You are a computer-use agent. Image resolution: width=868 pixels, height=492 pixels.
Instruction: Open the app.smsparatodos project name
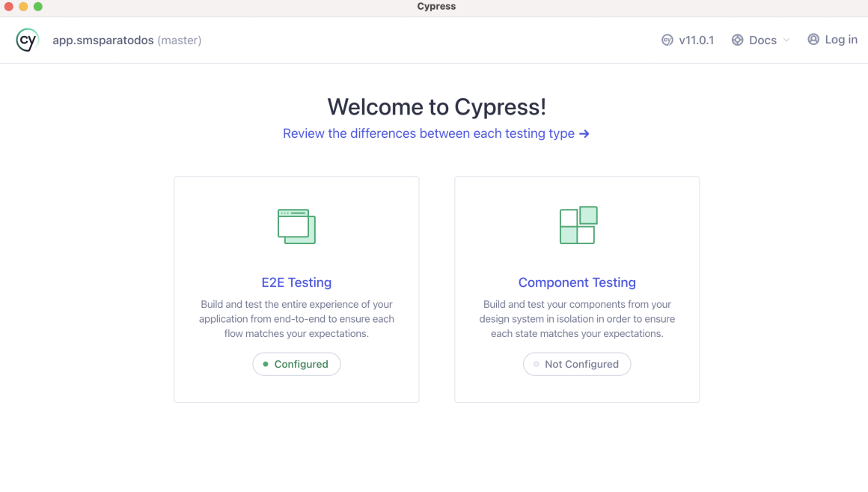click(x=104, y=40)
